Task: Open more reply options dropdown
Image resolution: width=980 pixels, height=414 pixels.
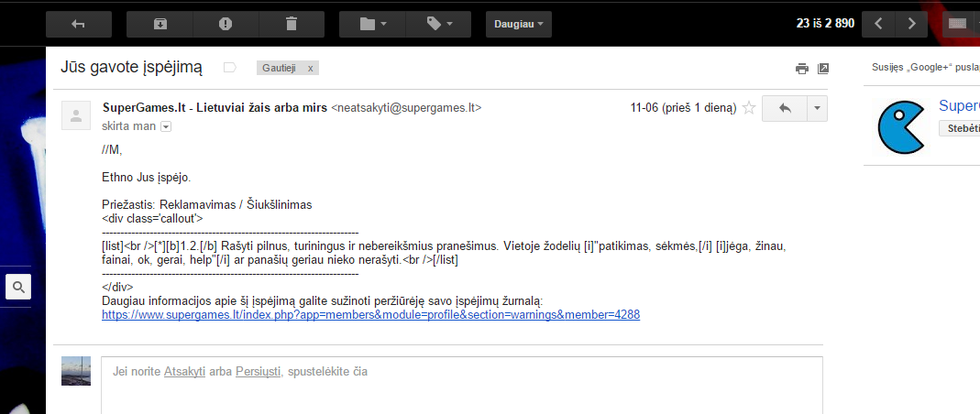Action: (818, 108)
